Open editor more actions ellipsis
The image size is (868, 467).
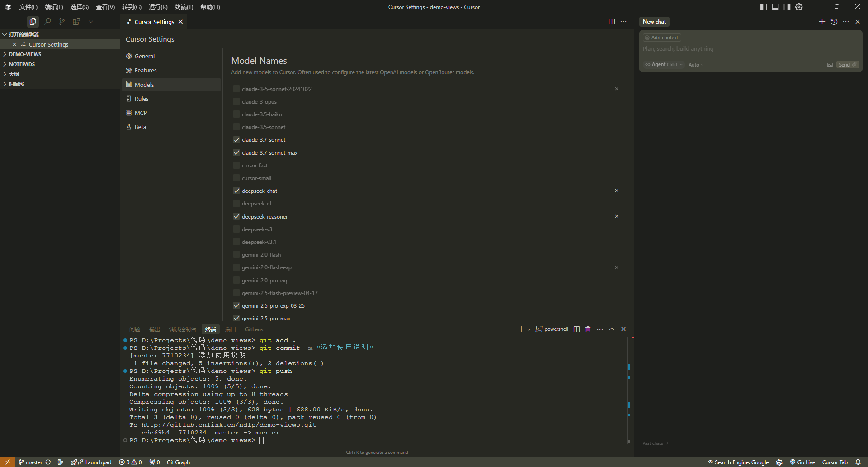click(x=623, y=21)
